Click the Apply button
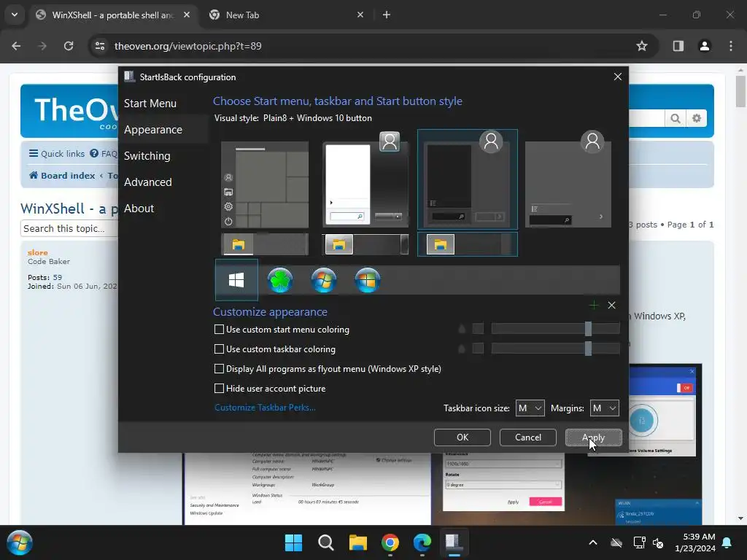The width and height of the screenshot is (747, 560). click(x=594, y=437)
